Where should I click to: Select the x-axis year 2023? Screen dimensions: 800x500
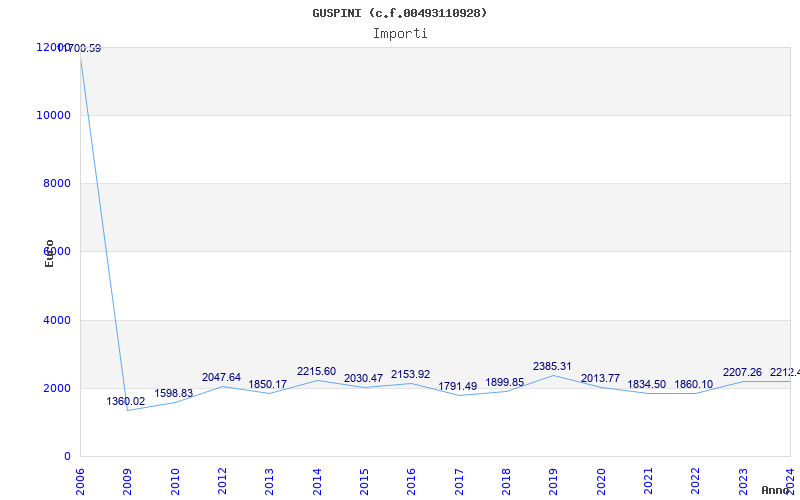[x=743, y=481]
